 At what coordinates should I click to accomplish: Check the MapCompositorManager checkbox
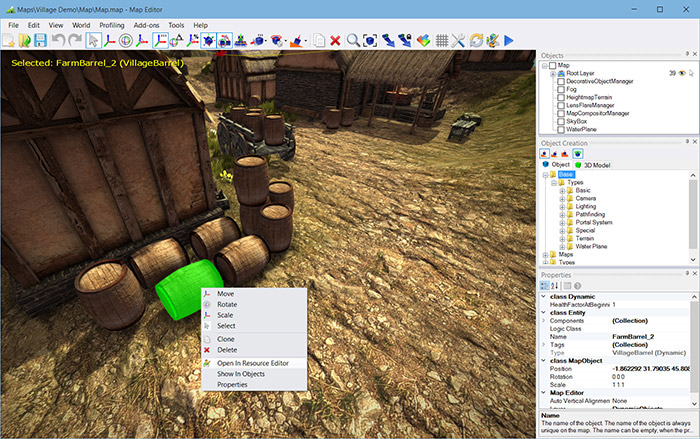561,113
